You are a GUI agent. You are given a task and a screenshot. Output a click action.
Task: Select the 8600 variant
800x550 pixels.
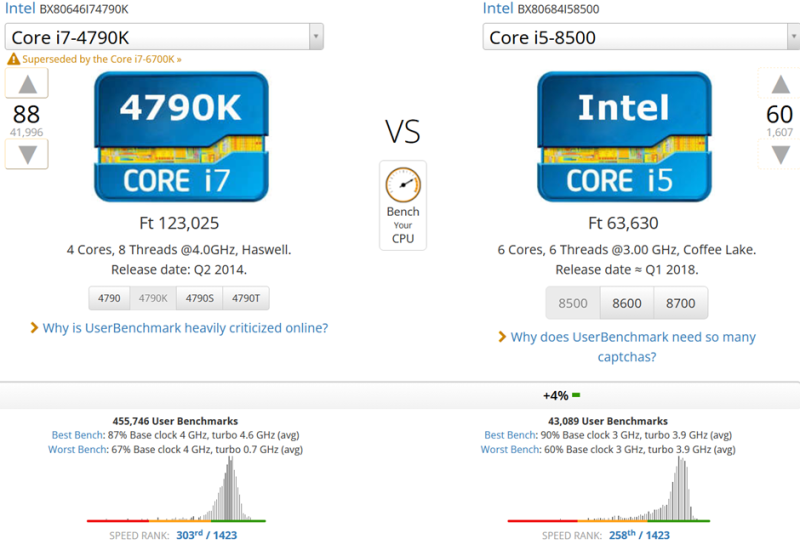[626, 303]
